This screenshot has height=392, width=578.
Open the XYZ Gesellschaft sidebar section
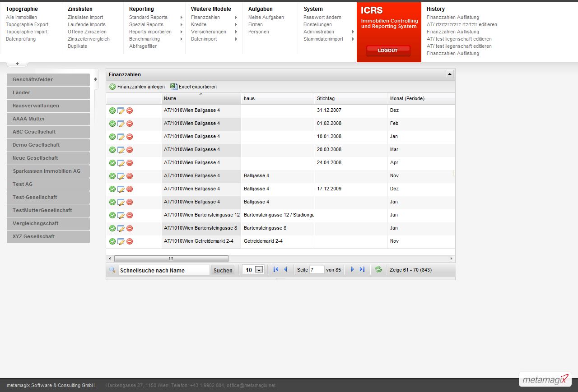click(x=48, y=236)
